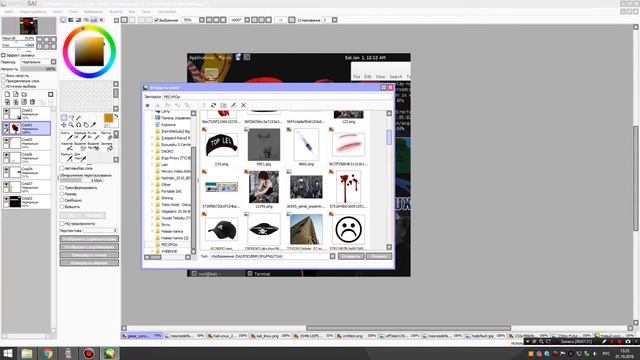Swap foreground and background colors arrow
Screen dimensions: 640x360
coord(116,116)
